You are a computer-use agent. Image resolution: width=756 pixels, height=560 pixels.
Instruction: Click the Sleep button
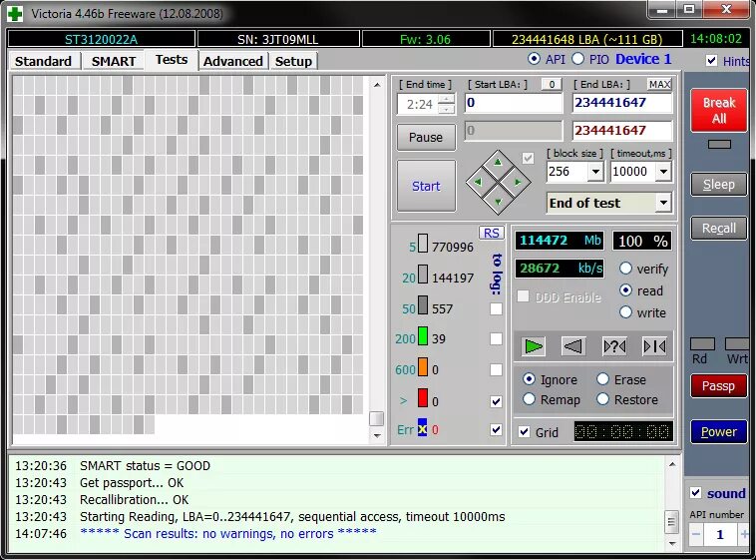[x=718, y=185]
